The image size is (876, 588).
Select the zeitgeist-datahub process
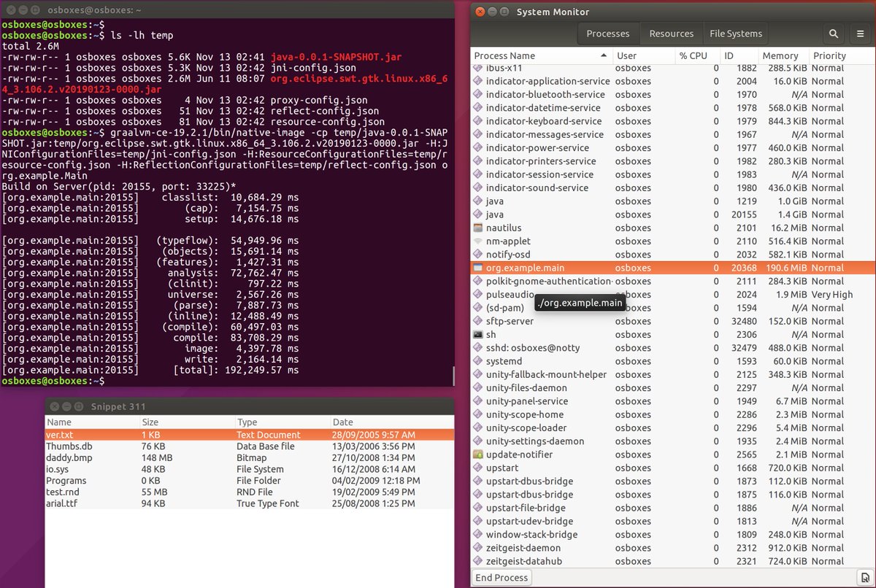pyautogui.click(x=672, y=561)
